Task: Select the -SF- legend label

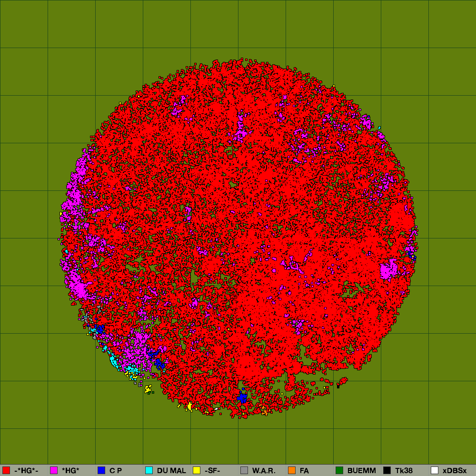Action: tap(212, 471)
